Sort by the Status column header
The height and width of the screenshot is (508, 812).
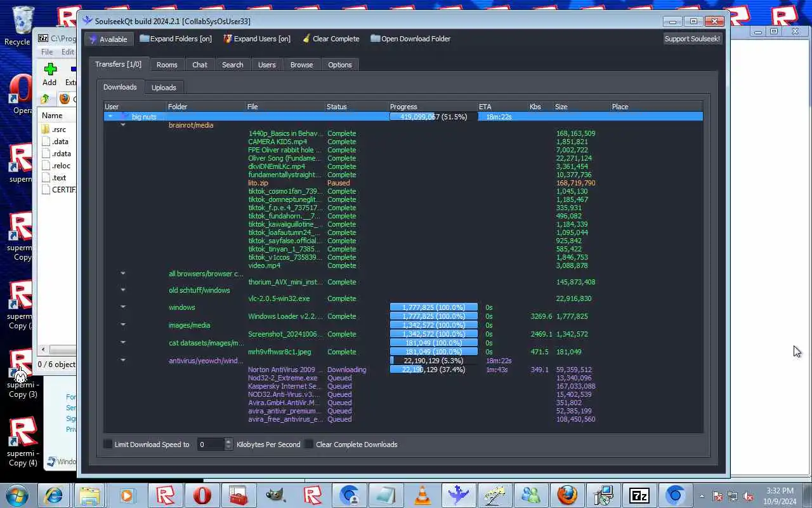tap(357, 107)
